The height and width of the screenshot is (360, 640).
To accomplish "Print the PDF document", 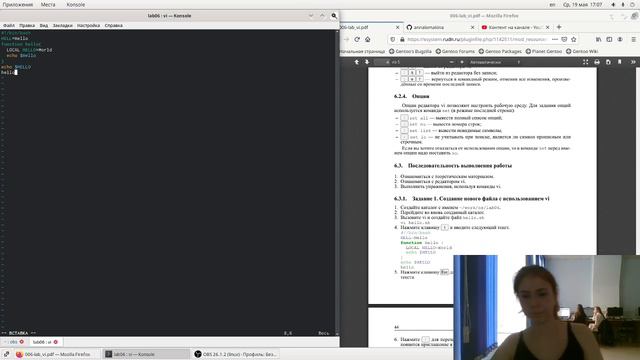I will (x=597, y=62).
